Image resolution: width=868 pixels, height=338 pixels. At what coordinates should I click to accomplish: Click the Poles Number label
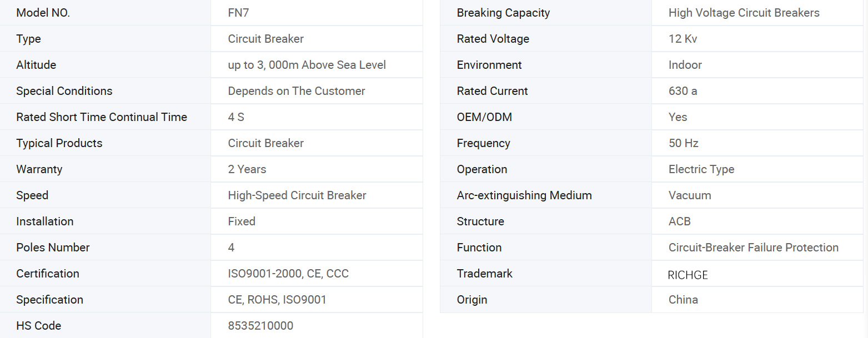point(53,248)
